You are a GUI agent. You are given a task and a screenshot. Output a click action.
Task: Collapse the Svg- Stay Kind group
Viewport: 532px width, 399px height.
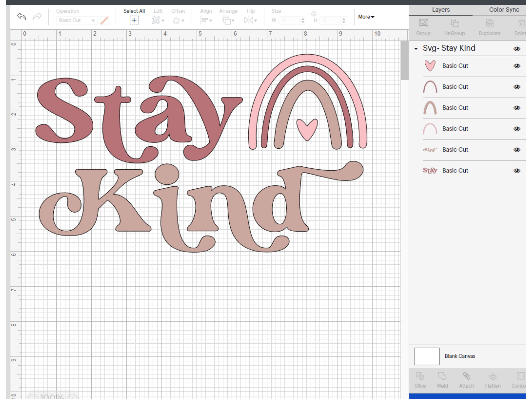pos(416,48)
